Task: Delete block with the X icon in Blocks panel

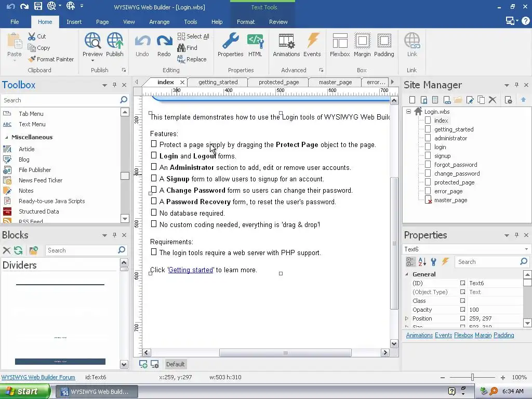Action: click(x=6, y=250)
